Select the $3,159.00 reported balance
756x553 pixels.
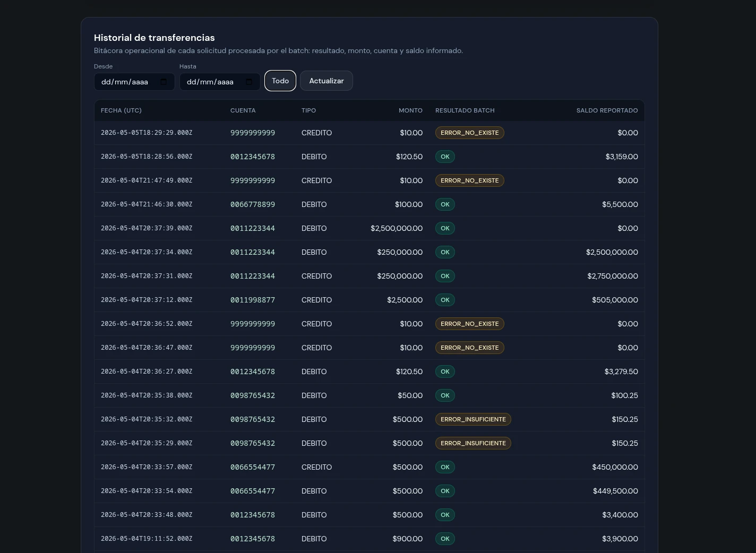(x=622, y=157)
